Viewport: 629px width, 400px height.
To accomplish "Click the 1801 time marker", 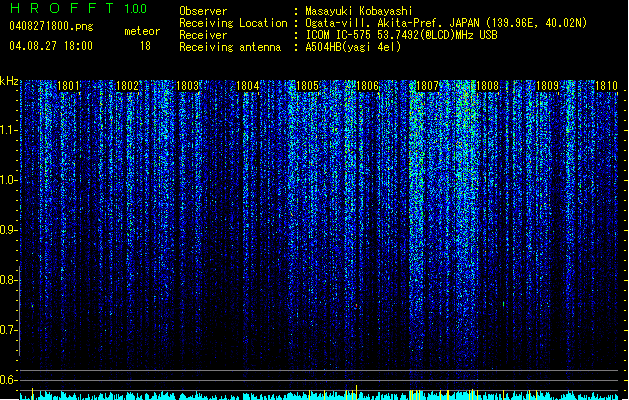I will (x=68, y=86).
